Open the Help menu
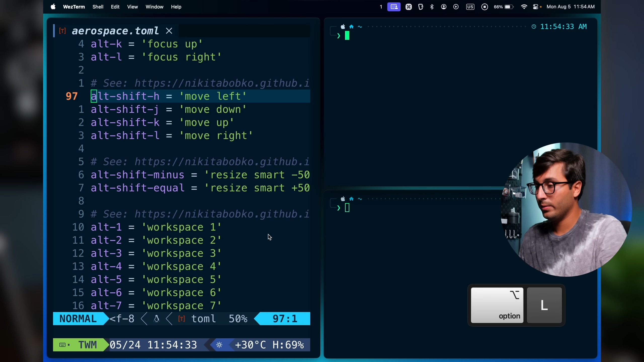The width and height of the screenshot is (644, 362). [176, 7]
